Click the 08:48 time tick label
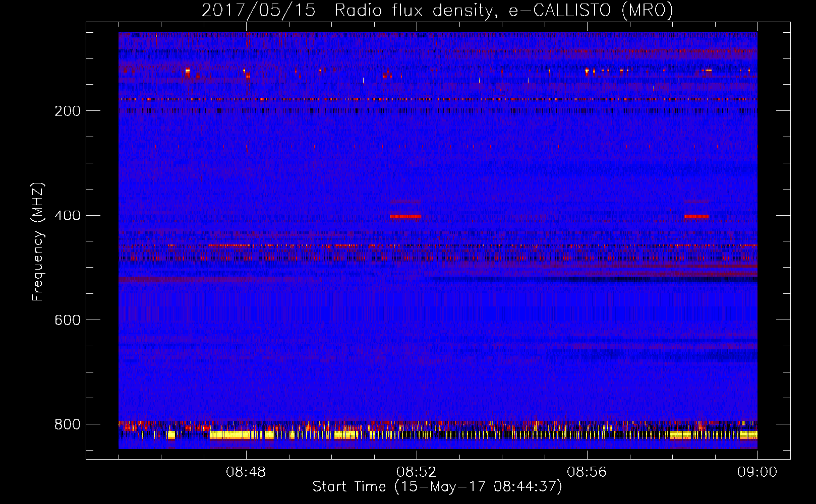This screenshot has height=504, width=816. tap(246, 472)
